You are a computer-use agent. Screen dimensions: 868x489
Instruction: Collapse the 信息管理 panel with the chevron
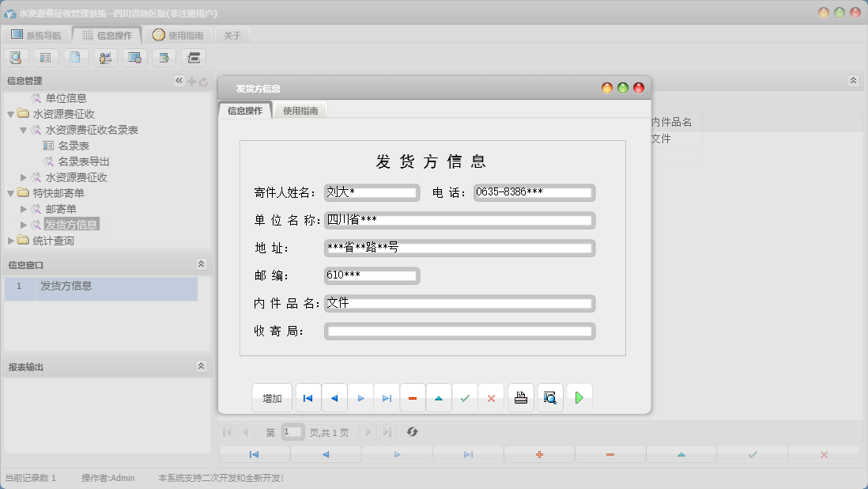pyautogui.click(x=179, y=80)
